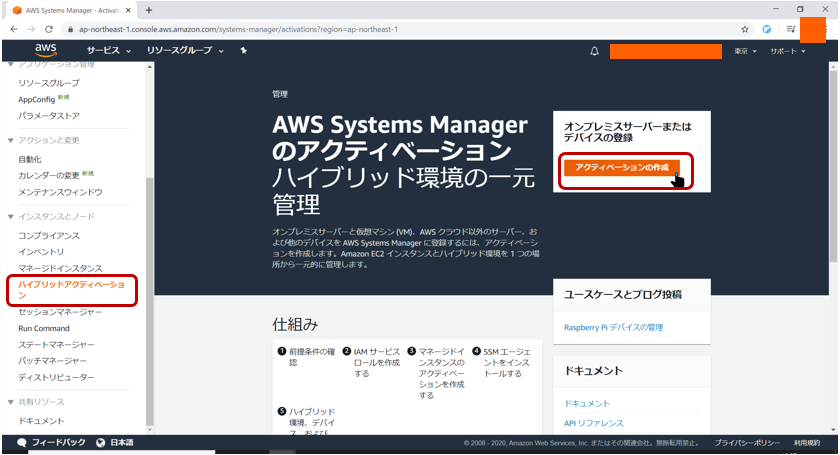
Task: Close the AWS Systems Manager tab
Action: point(128,10)
